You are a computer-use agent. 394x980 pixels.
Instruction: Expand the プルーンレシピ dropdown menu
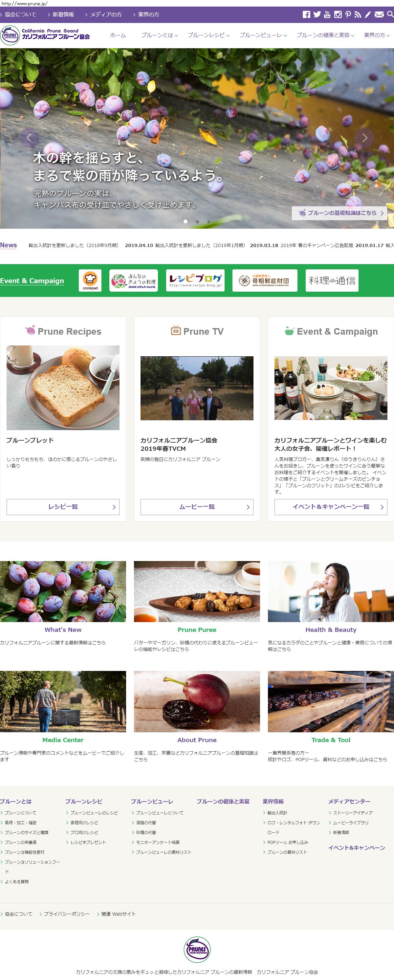pyautogui.click(x=208, y=35)
